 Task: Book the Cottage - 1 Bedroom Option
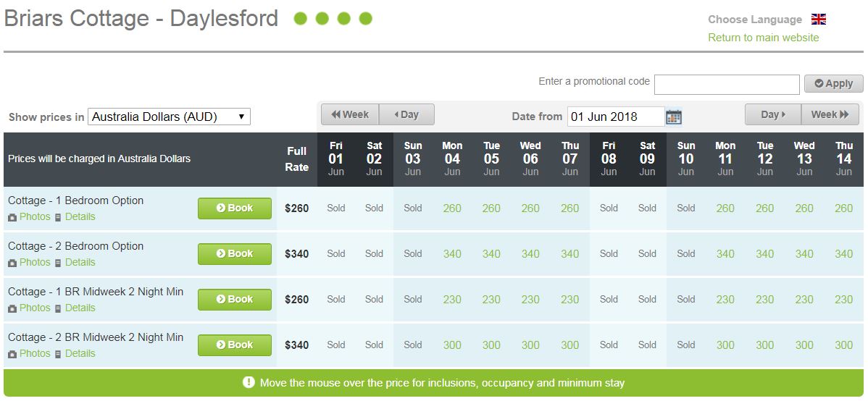235,208
